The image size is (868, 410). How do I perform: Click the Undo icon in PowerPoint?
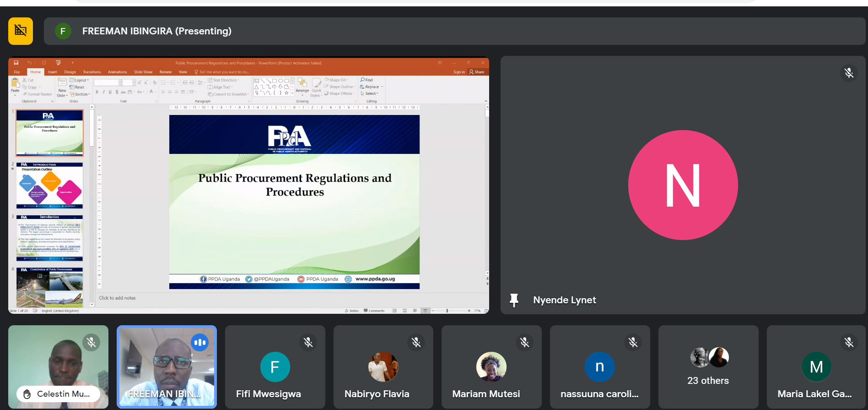(29, 63)
